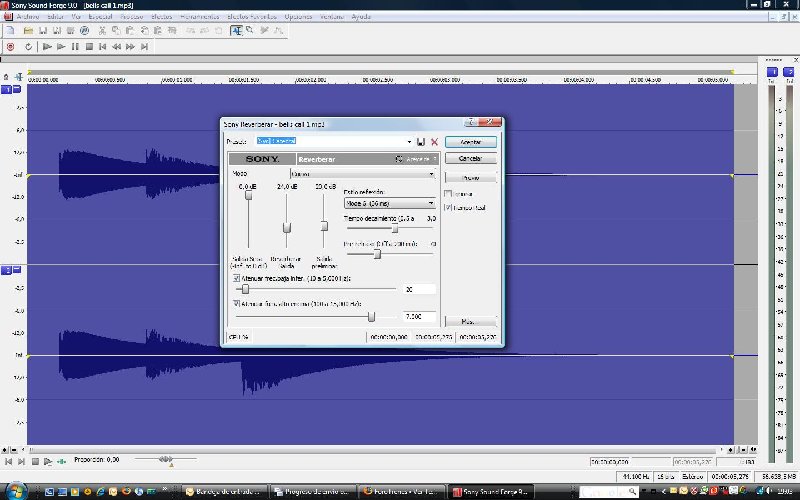Click the 0,0 dB dry out slider handle

pos(248,195)
